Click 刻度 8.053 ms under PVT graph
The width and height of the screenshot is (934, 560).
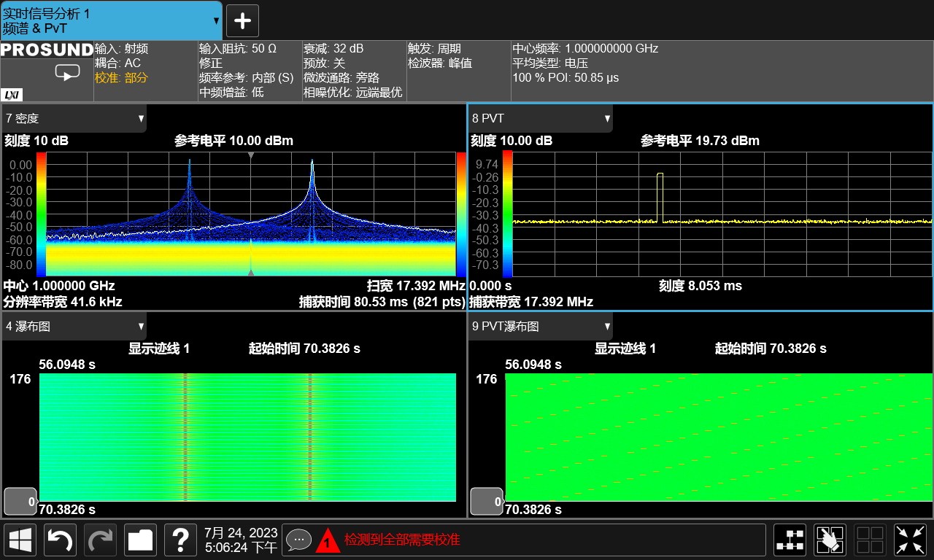[x=700, y=286]
